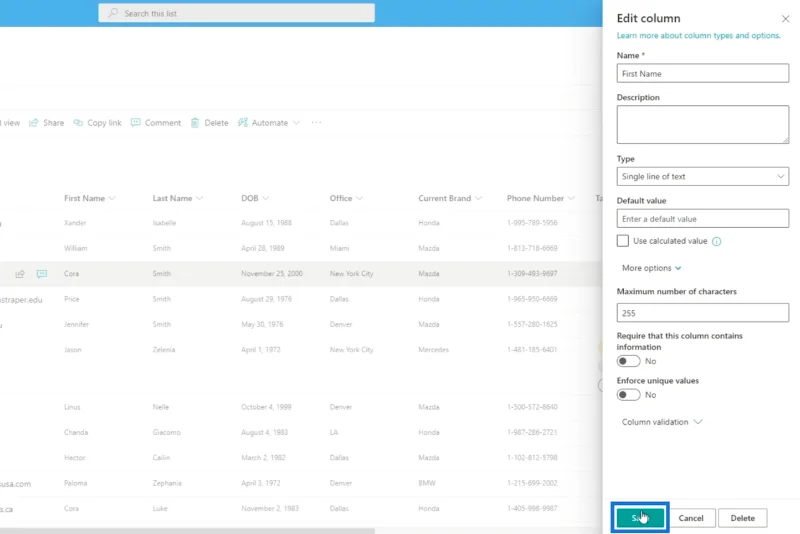Click the Share command

point(46,123)
